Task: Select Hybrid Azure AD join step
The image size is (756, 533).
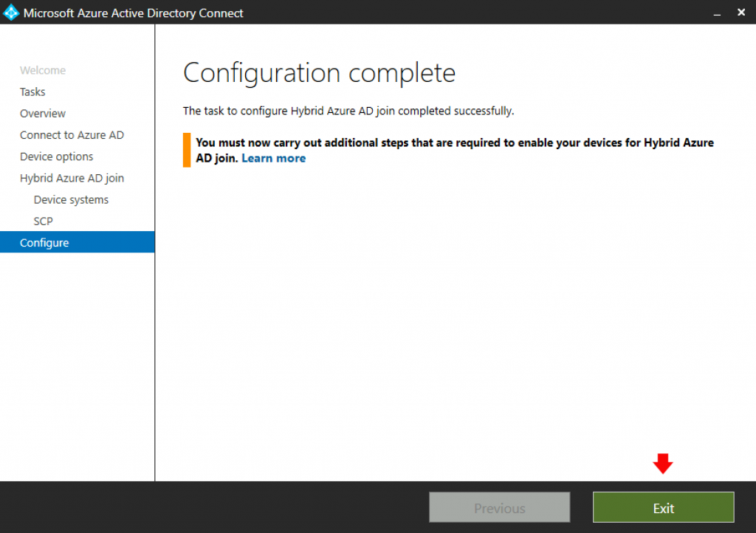Action: [72, 178]
